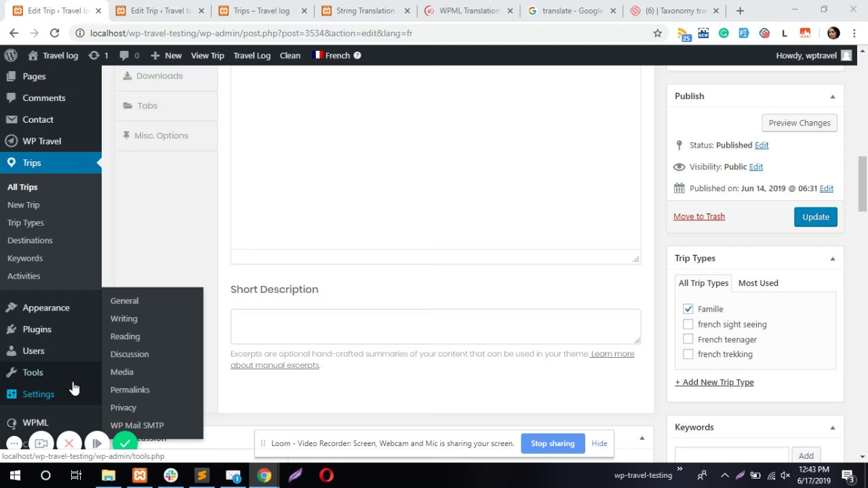Pause the Loom recording

pos(96,443)
